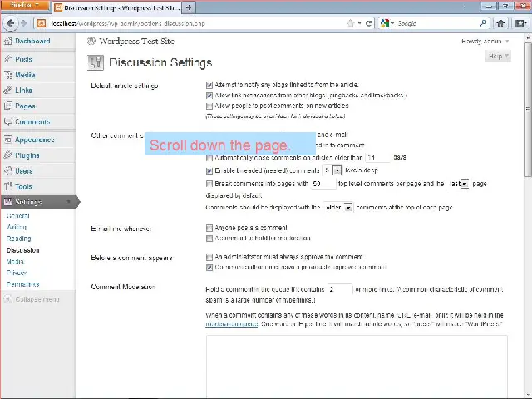This screenshot has height=399, width=532.
Task: Click the vertical page scrollbar thumb
Action: tap(528, 109)
